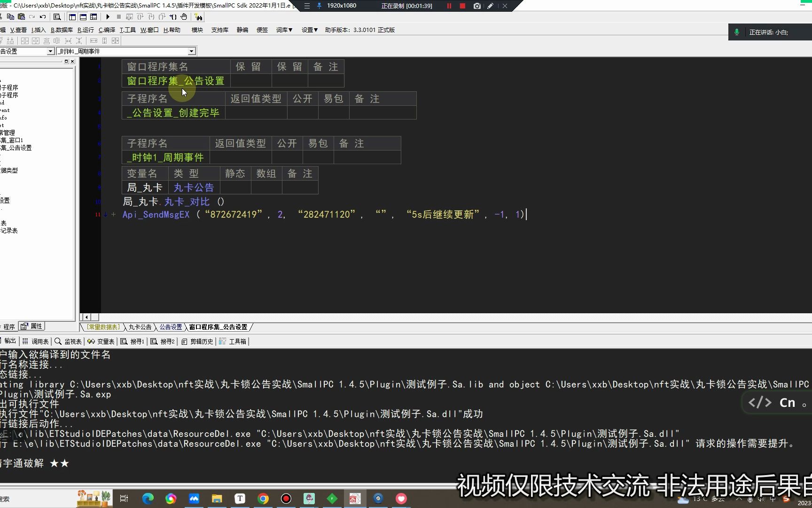Open the 属性 panel tab
The height and width of the screenshot is (508, 812).
[32, 326]
